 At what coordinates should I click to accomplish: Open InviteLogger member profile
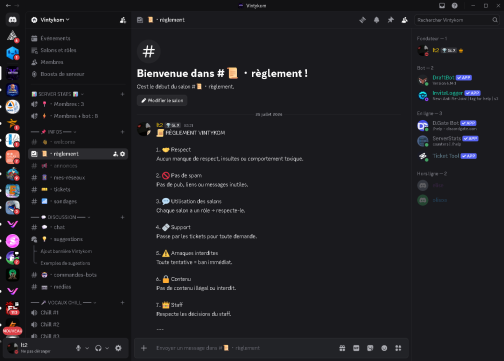point(458,96)
